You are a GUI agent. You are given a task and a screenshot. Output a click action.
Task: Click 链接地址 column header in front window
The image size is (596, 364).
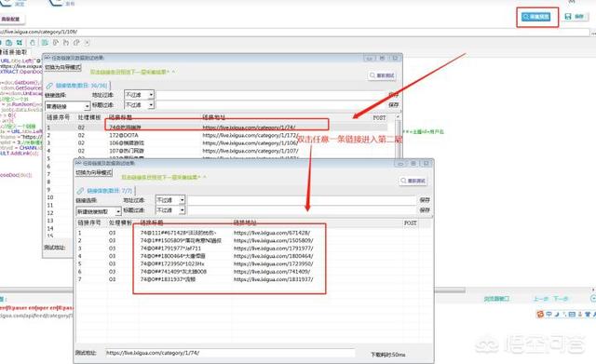click(x=245, y=222)
